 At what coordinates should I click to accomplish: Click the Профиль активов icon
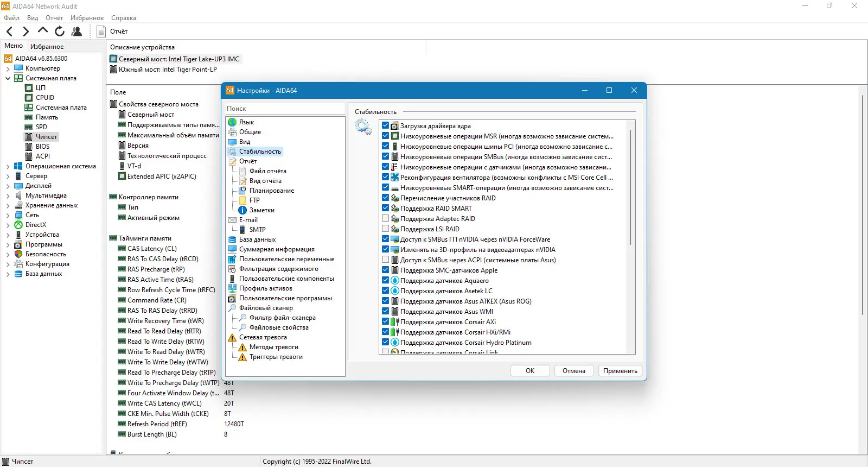point(232,288)
